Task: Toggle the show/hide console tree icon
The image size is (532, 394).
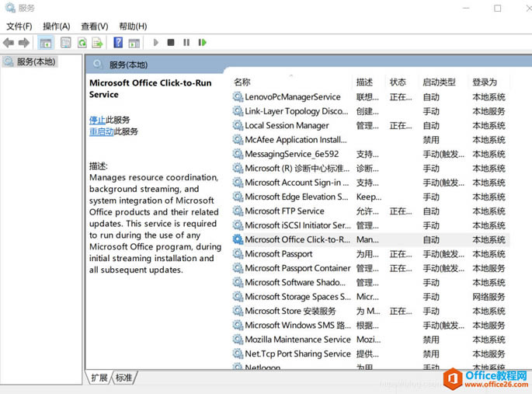Action: coord(46,43)
